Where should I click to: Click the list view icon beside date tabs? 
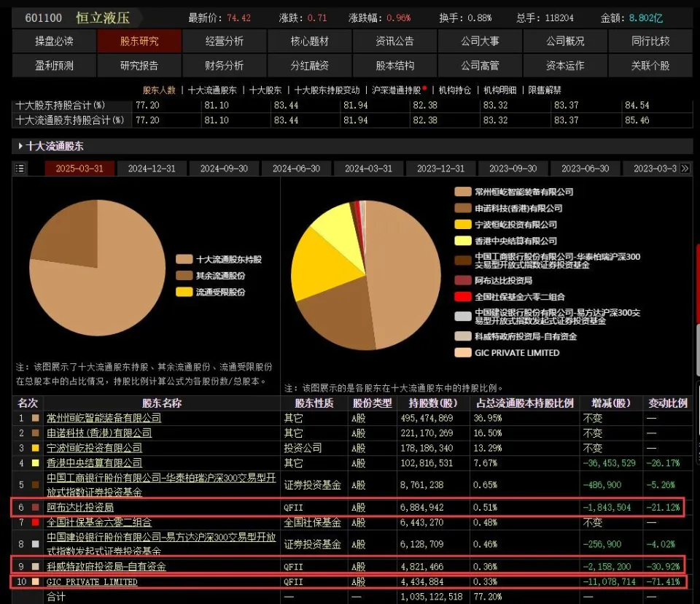point(20,169)
